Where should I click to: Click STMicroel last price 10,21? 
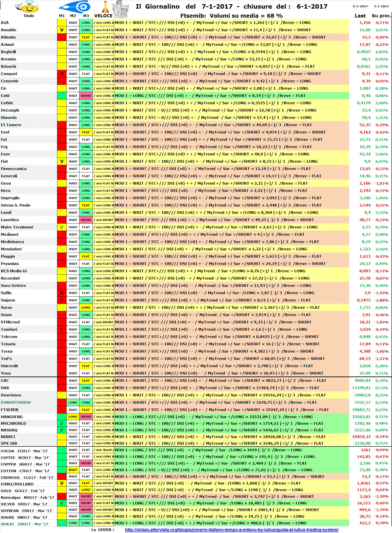(365, 322)
